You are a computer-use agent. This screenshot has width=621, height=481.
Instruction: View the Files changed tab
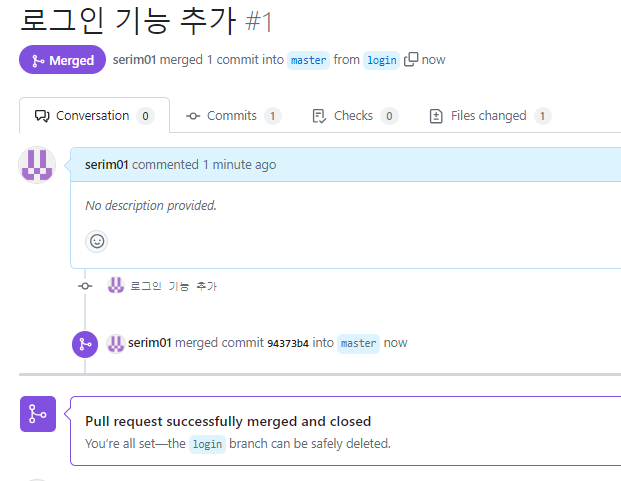pyautogui.click(x=490, y=116)
